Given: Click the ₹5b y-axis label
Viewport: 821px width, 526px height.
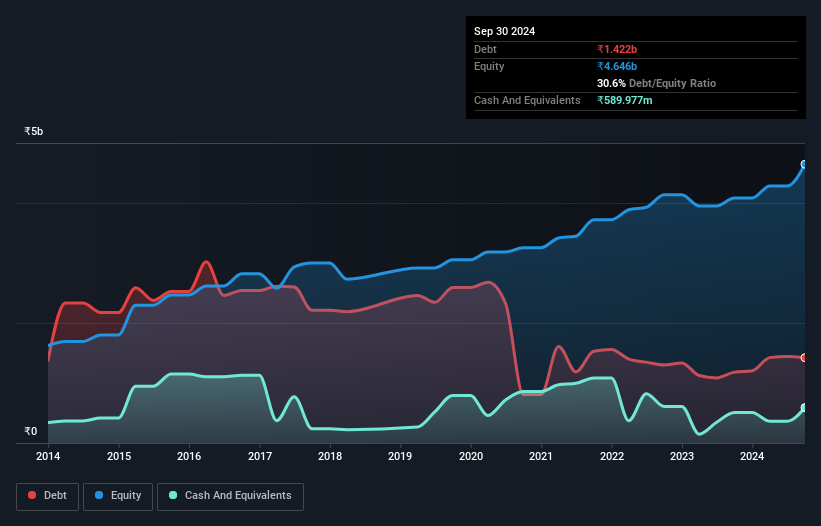Looking at the screenshot, I should [x=34, y=131].
